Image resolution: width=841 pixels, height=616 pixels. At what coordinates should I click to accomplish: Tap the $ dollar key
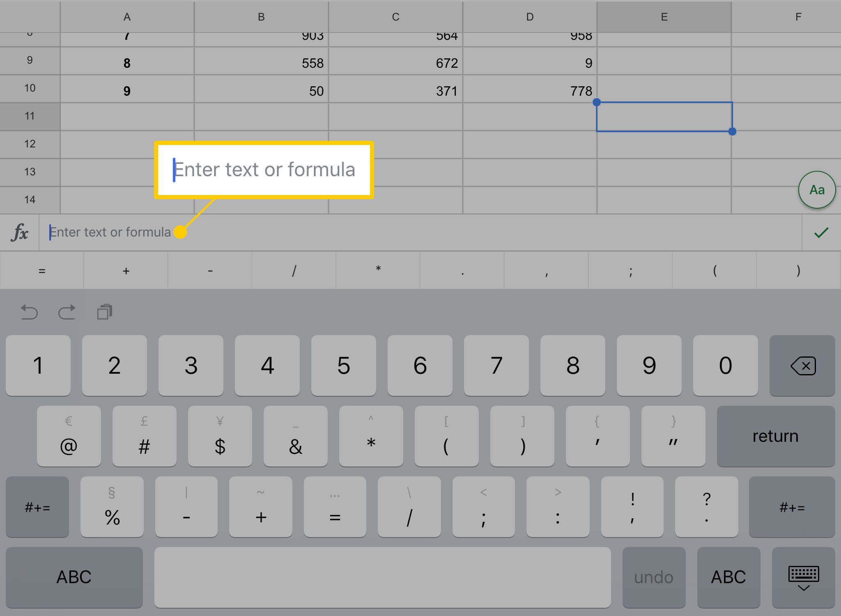point(220,436)
